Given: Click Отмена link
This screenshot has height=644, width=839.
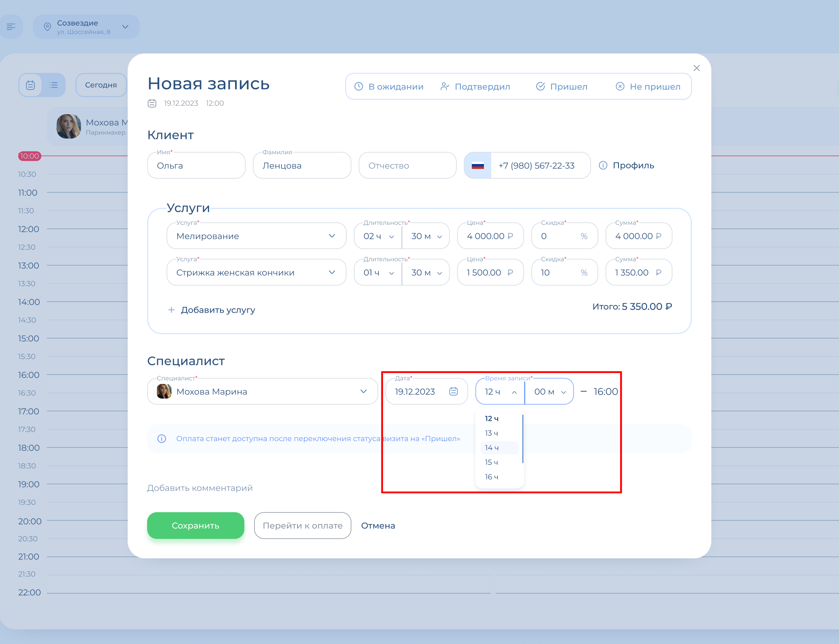Looking at the screenshot, I should (x=378, y=525).
